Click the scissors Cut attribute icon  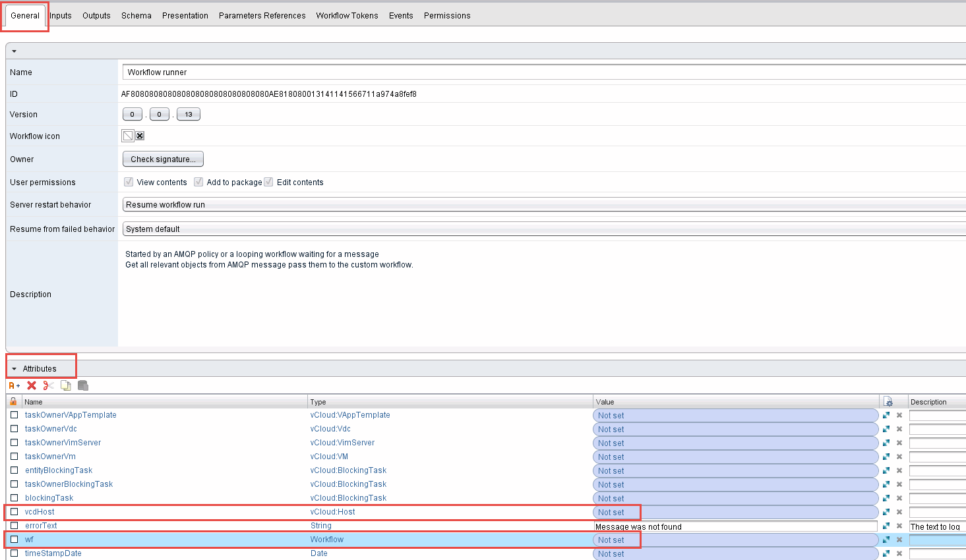pos(49,385)
